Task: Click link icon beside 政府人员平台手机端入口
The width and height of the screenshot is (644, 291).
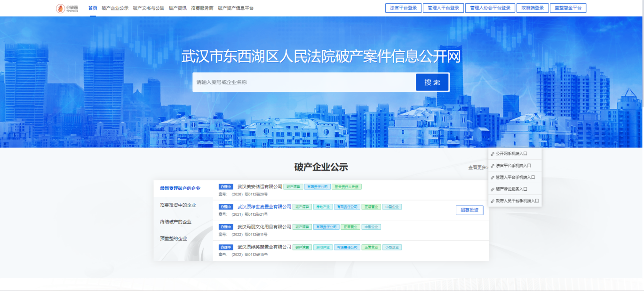Action: 493,201
